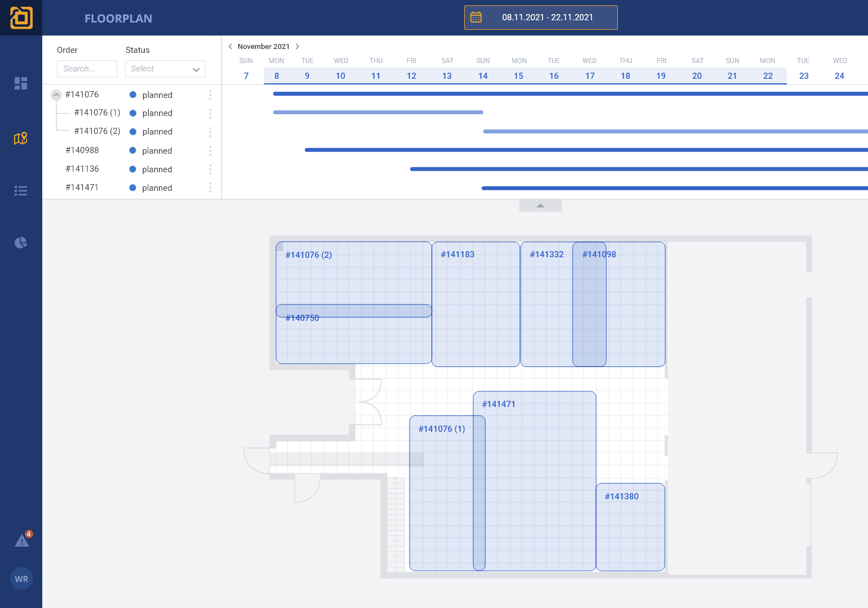Open the three-dot menu for order #140988
Screen dimensions: 868x608
tap(210, 151)
